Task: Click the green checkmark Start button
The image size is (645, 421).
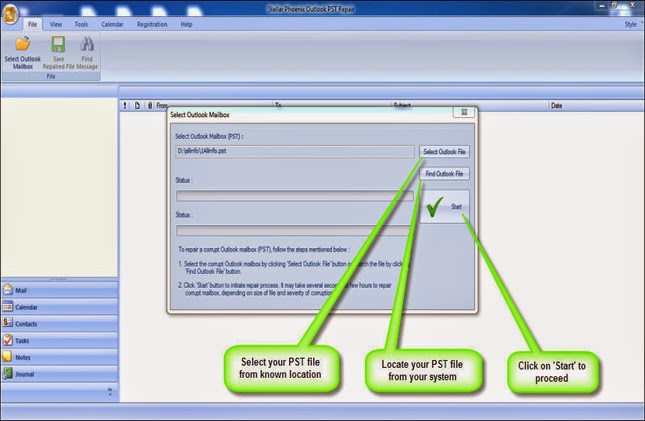Action: (445, 207)
